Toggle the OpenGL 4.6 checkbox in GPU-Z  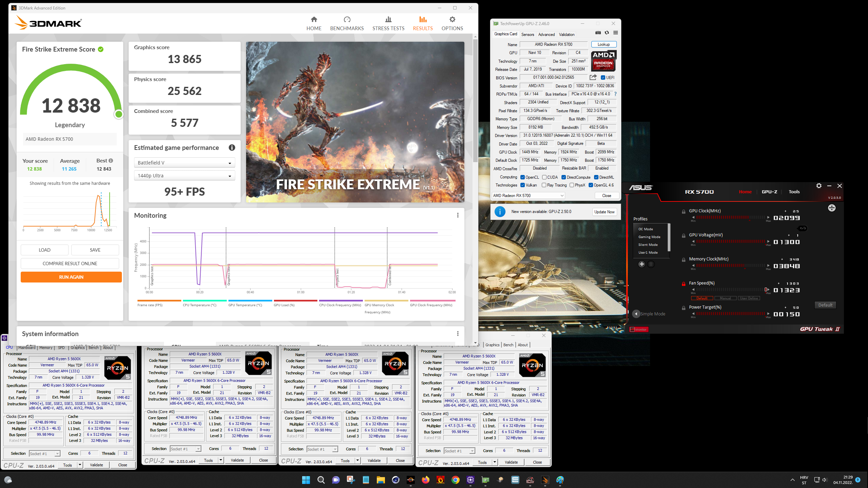click(x=591, y=185)
